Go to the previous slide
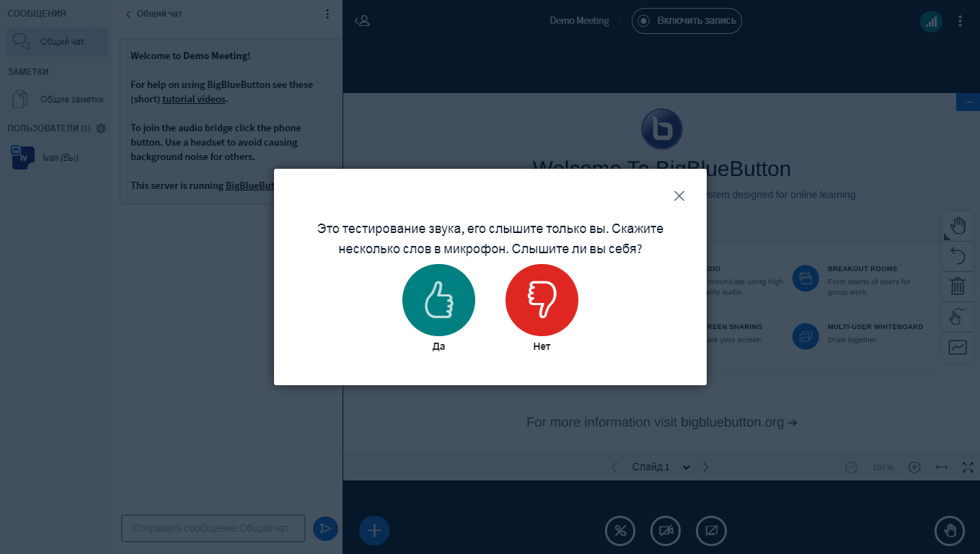The height and width of the screenshot is (554, 980). (x=614, y=467)
